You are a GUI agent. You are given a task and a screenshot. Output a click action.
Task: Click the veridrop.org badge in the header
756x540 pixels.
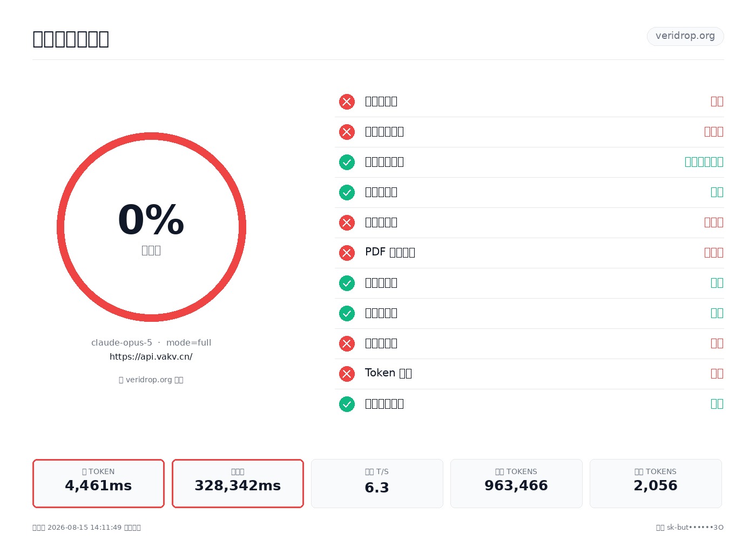click(x=685, y=36)
